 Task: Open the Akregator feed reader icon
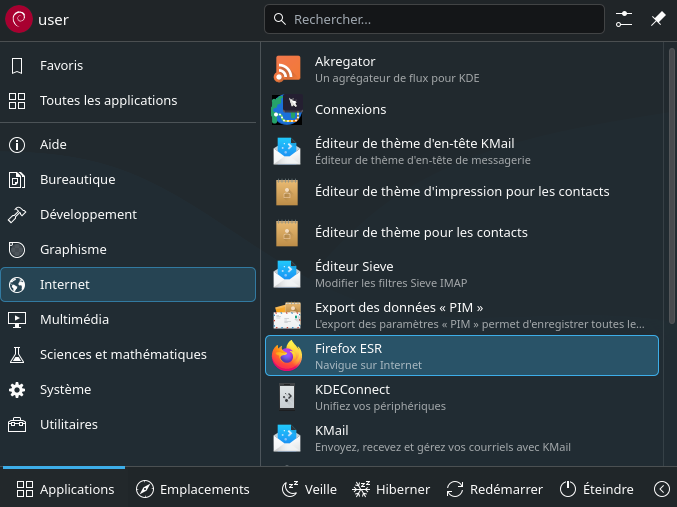pyautogui.click(x=287, y=69)
